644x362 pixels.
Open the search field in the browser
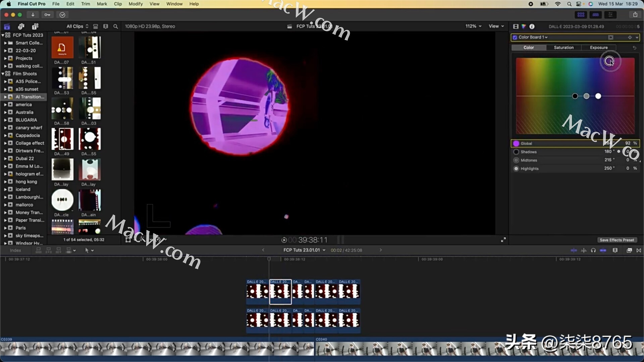tap(115, 26)
